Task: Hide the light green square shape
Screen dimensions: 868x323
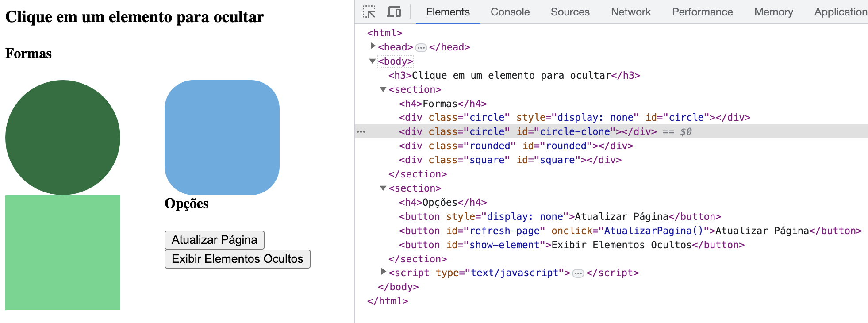Action: pyautogui.click(x=63, y=253)
